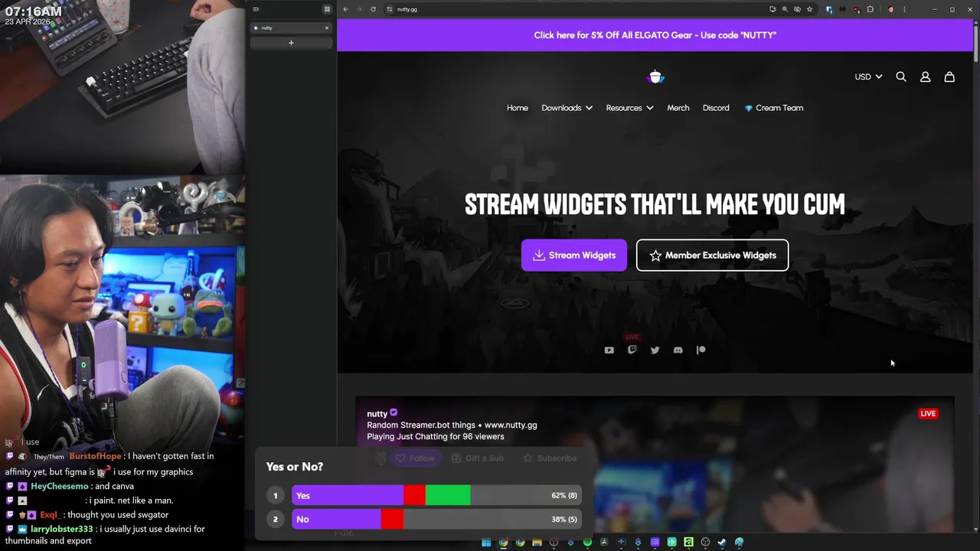Viewport: 980px width, 551px height.
Task: Open the account profile icon
Action: (925, 77)
